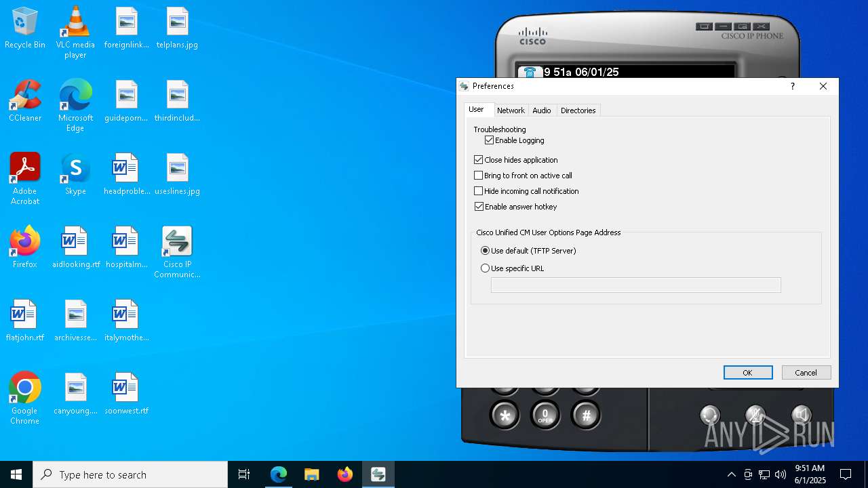Select hospitalm Word document icon
The width and height of the screenshot is (868, 488).
coord(126,248)
